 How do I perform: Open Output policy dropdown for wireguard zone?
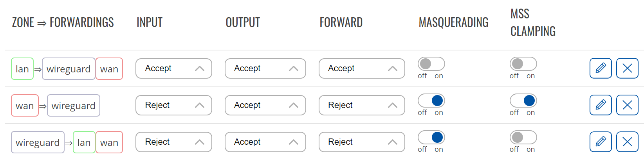[x=265, y=142]
